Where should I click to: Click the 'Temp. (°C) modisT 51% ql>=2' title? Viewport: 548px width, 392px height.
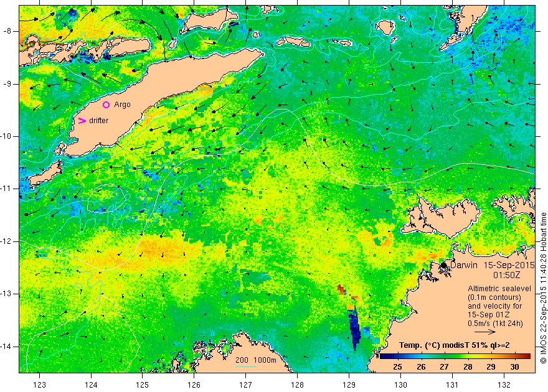tap(455, 345)
